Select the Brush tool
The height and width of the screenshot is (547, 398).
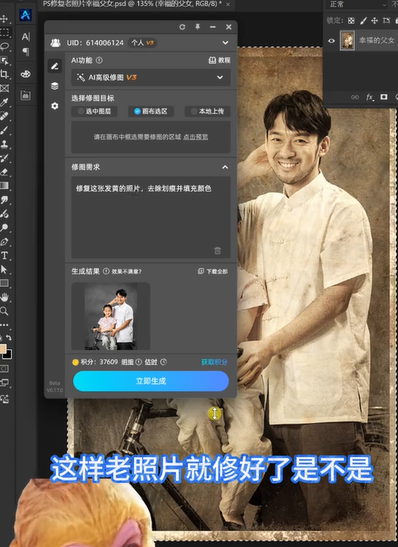pos(4,130)
